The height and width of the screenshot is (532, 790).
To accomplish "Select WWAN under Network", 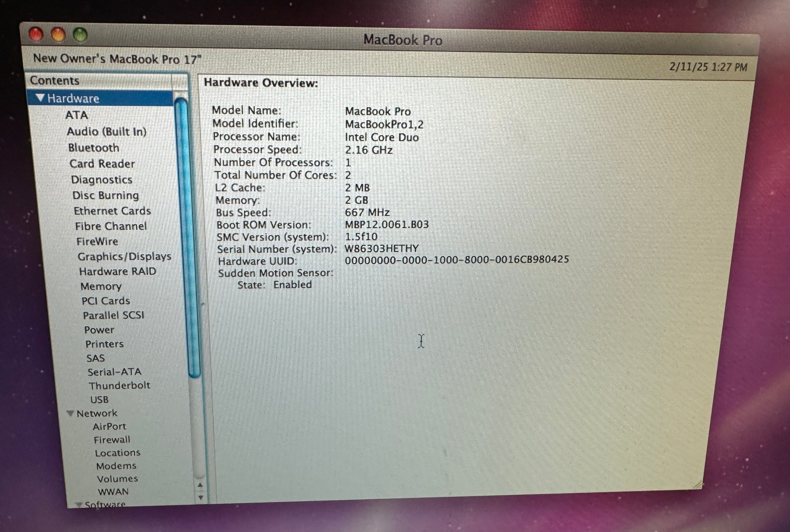I will [113, 492].
